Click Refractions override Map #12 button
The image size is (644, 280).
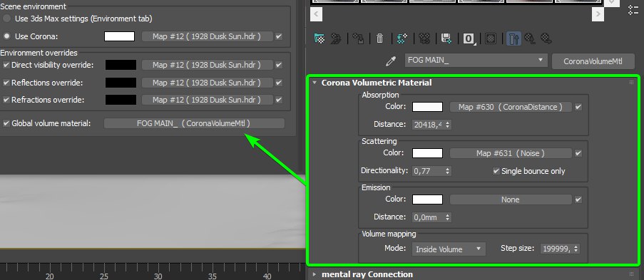(207, 100)
